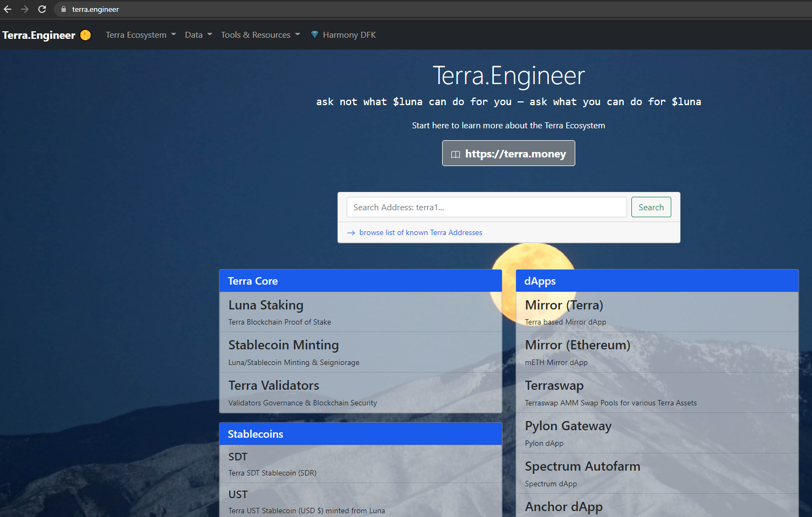Viewport: 812px width, 517px height.
Task: Click 'Start here to learn more' text
Action: pyautogui.click(x=508, y=125)
